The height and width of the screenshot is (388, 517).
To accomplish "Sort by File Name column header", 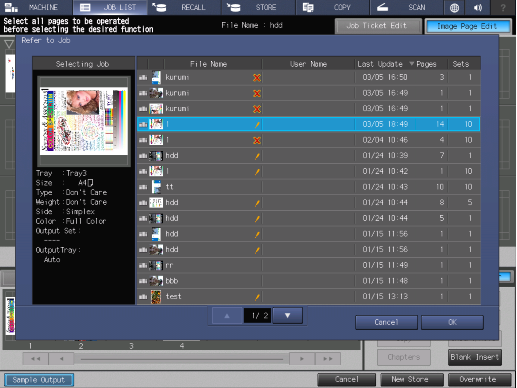I will pos(213,64).
